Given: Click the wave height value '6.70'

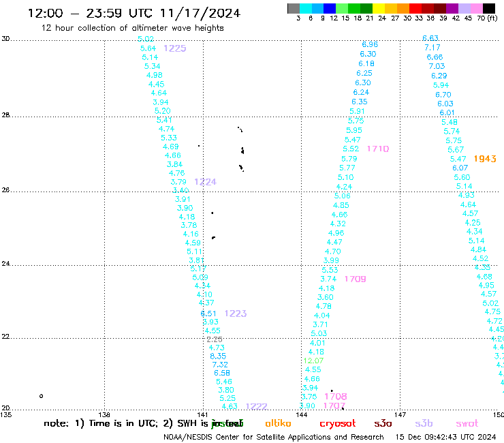Looking at the screenshot, I should pyautogui.click(x=443, y=95).
